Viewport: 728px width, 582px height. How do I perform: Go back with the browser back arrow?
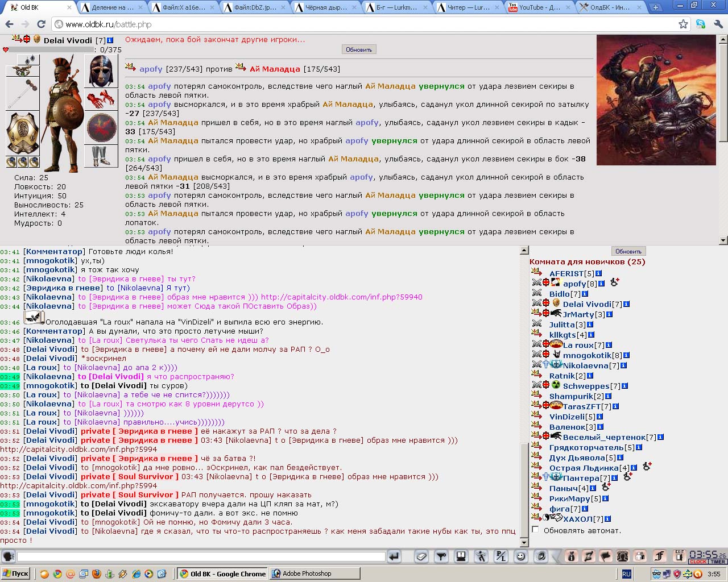[9, 24]
